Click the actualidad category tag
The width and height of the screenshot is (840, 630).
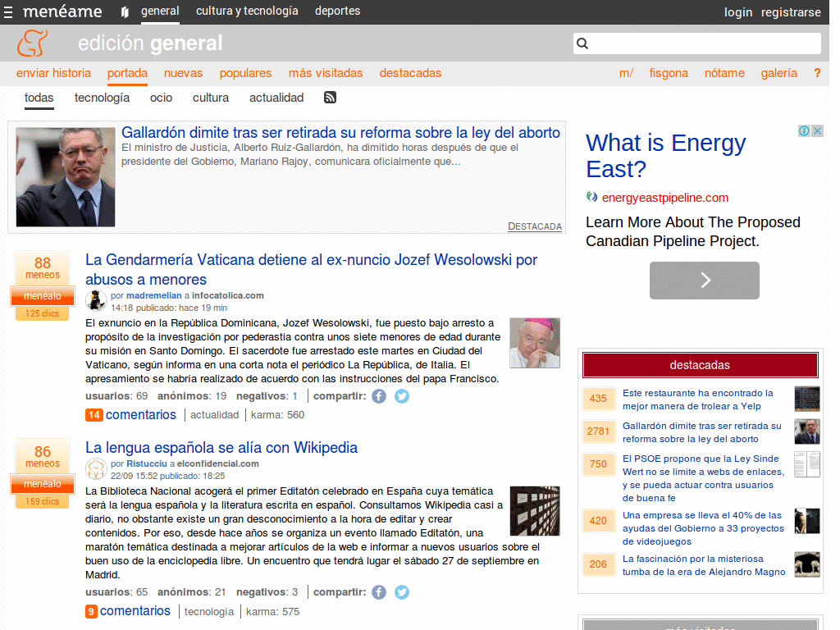(214, 415)
